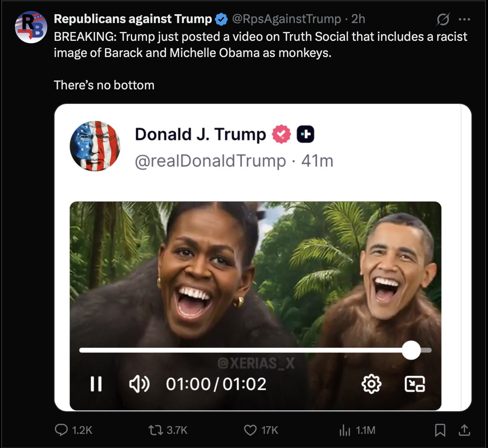Image resolution: width=488 pixels, height=448 pixels.
Task: Repost the tweet with 3.7K reposts
Action: tap(154, 430)
